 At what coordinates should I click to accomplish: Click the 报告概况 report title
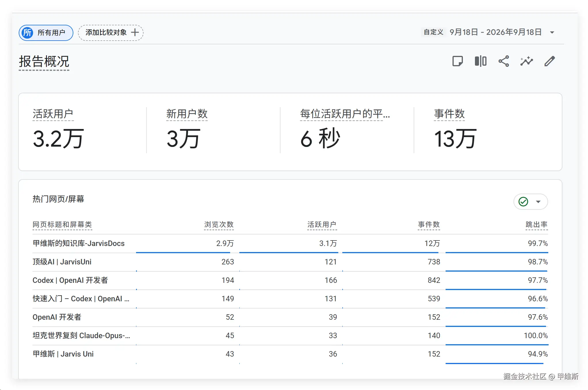pos(44,61)
